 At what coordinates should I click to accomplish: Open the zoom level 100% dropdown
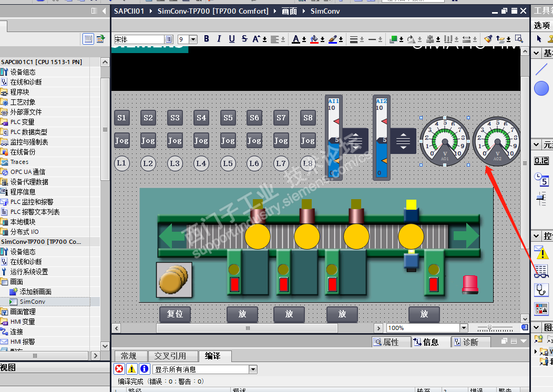coord(464,328)
